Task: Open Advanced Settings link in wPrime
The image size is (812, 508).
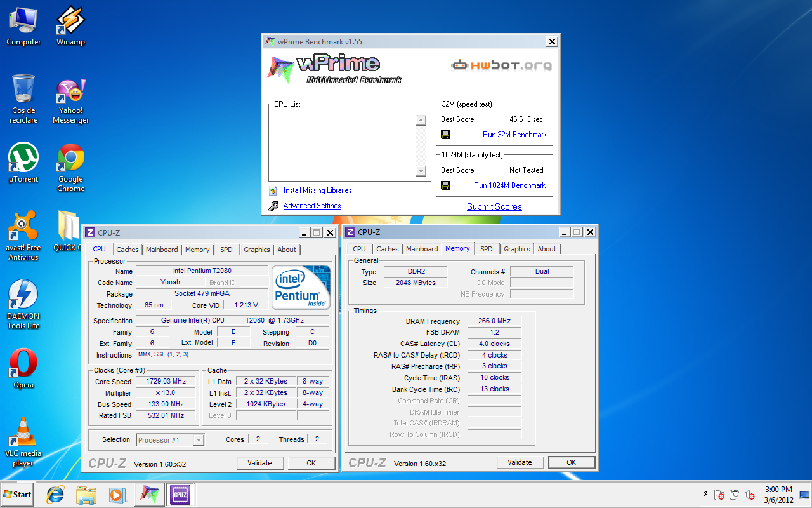Action: 312,206
